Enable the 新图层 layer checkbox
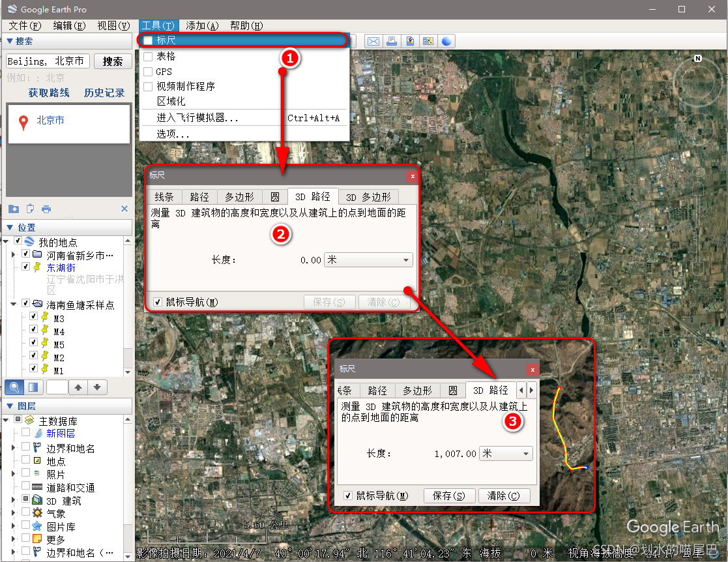This screenshot has width=728, height=562. (25, 432)
